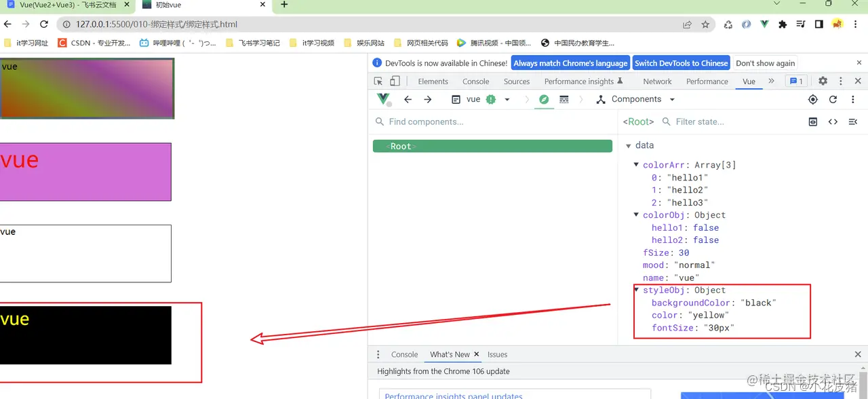Click scroll to component icon
This screenshot has height=399, width=868.
click(813, 121)
